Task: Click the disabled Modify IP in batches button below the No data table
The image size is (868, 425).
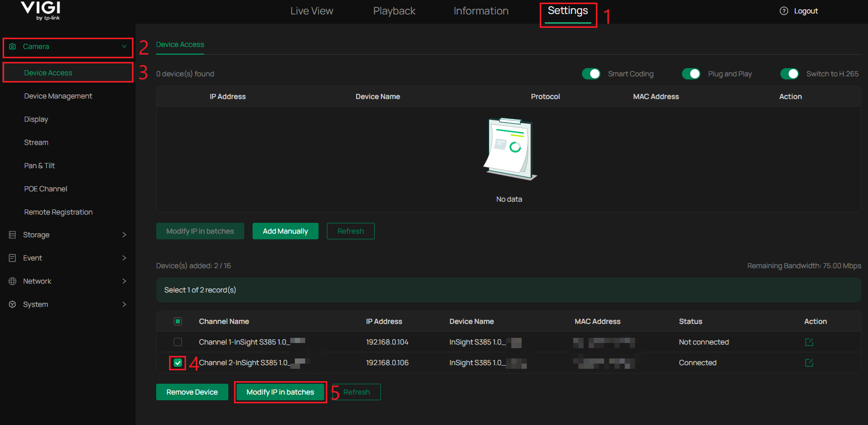Action: pyautogui.click(x=200, y=231)
